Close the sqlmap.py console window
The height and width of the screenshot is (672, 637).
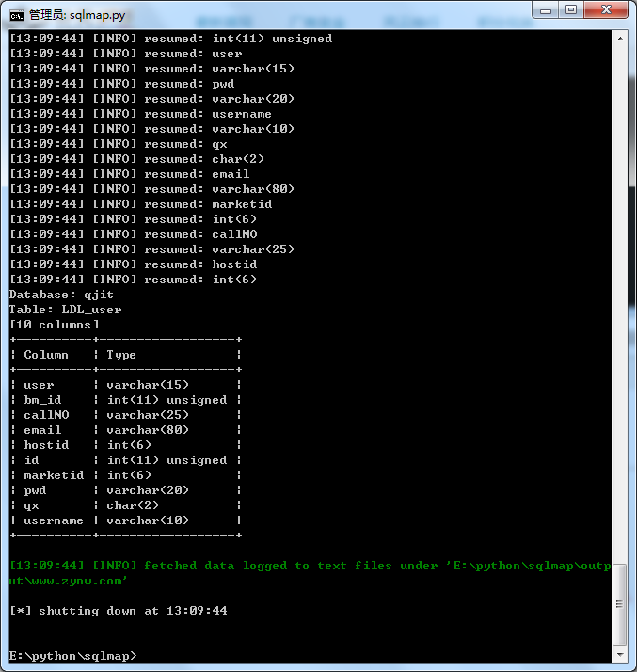606,10
